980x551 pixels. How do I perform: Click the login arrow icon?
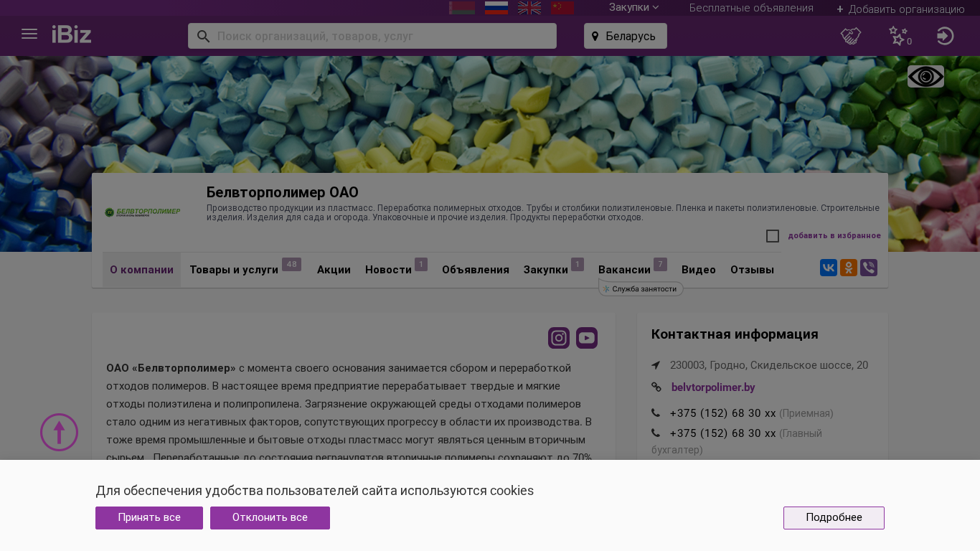point(945,36)
